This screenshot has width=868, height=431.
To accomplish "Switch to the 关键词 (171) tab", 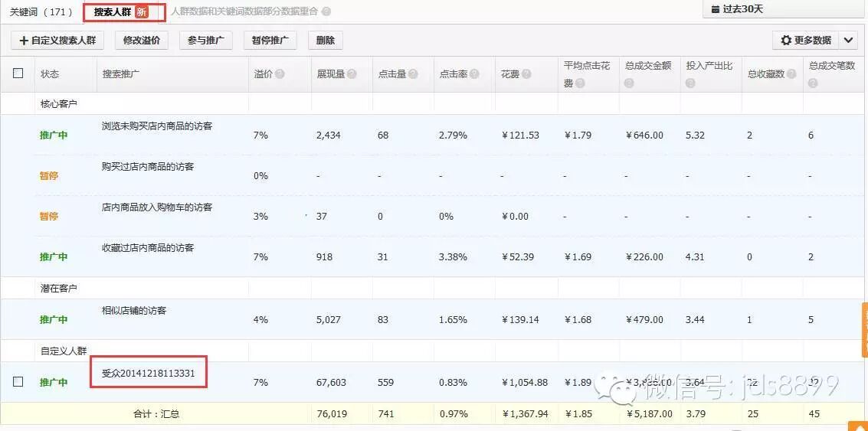I will coord(41,11).
